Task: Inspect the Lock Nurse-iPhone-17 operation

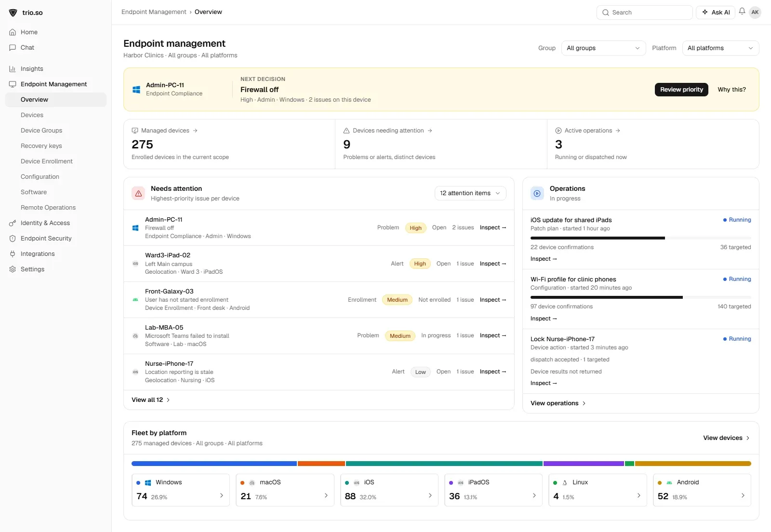Action: [x=544, y=383]
